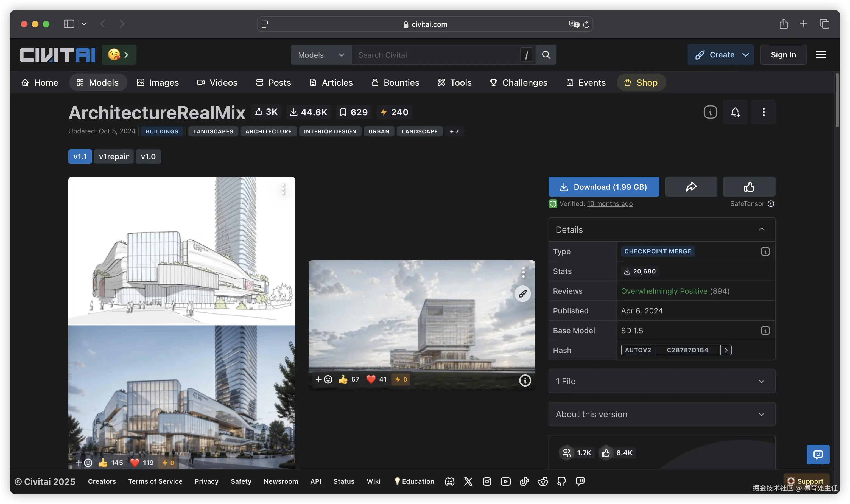Image resolution: width=850 pixels, height=504 pixels.
Task: Click the remix brush icon on cloud building image
Action: click(x=523, y=293)
